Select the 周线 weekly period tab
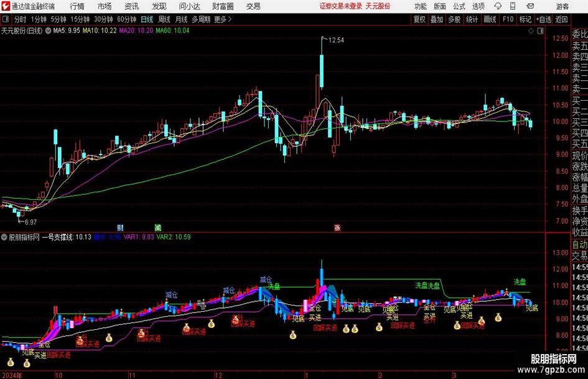 coord(164,19)
